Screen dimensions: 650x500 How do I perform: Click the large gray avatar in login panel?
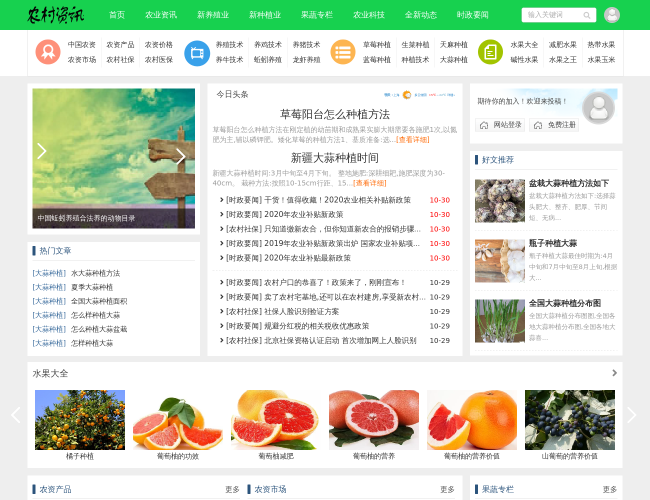598,107
